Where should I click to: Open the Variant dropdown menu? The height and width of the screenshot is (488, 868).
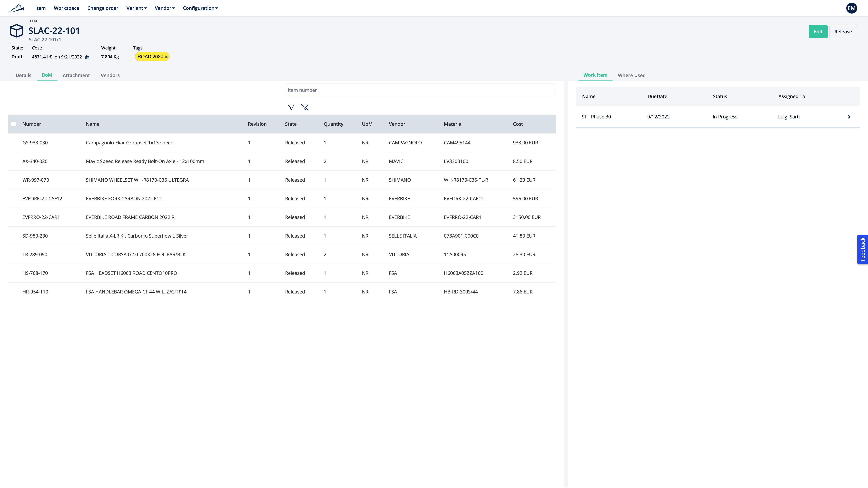pos(136,8)
